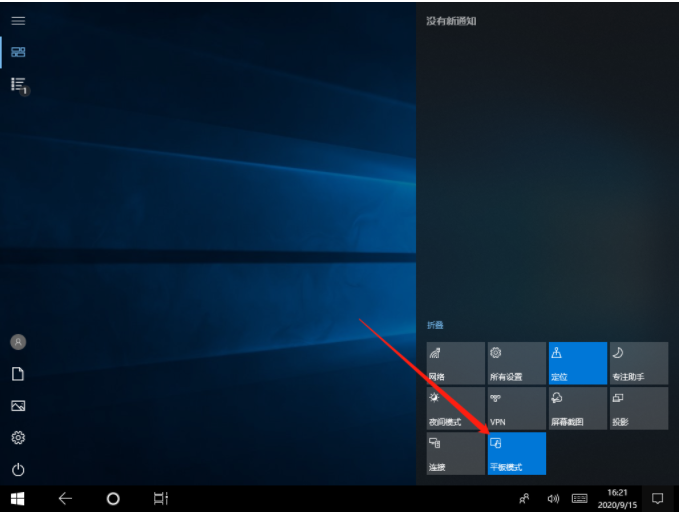Viewport: 680px width, 513px height.
Task: Select the pinned tiles view icon
Action: [x=18, y=52]
